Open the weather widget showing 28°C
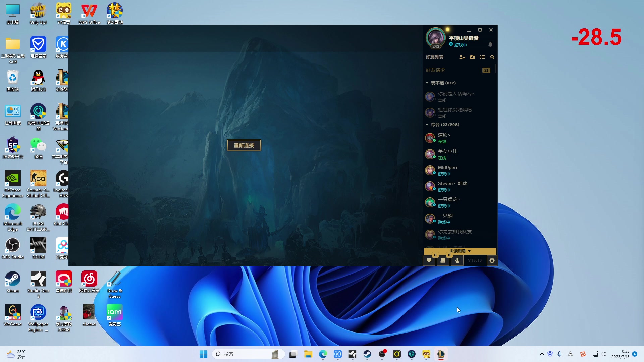Viewport: 644px width, 362px height. 16,354
